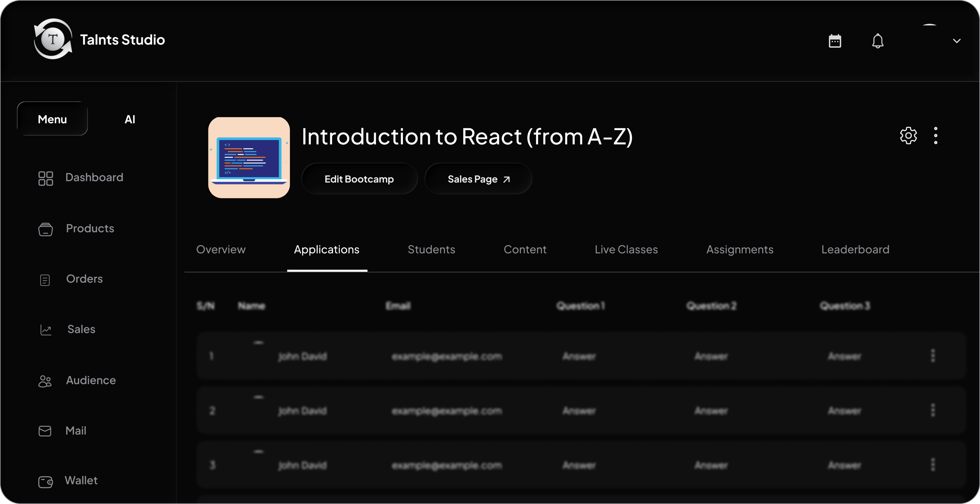The image size is (980, 504).
Task: Select the Leaderboard tab
Action: [855, 249]
